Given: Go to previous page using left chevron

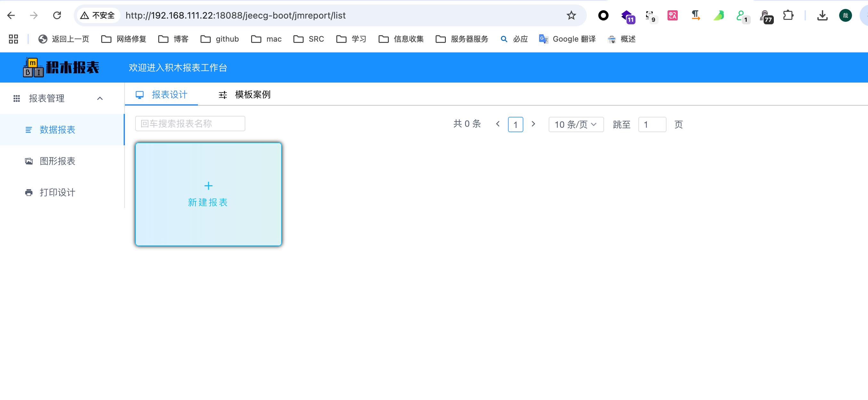Looking at the screenshot, I should click(498, 124).
